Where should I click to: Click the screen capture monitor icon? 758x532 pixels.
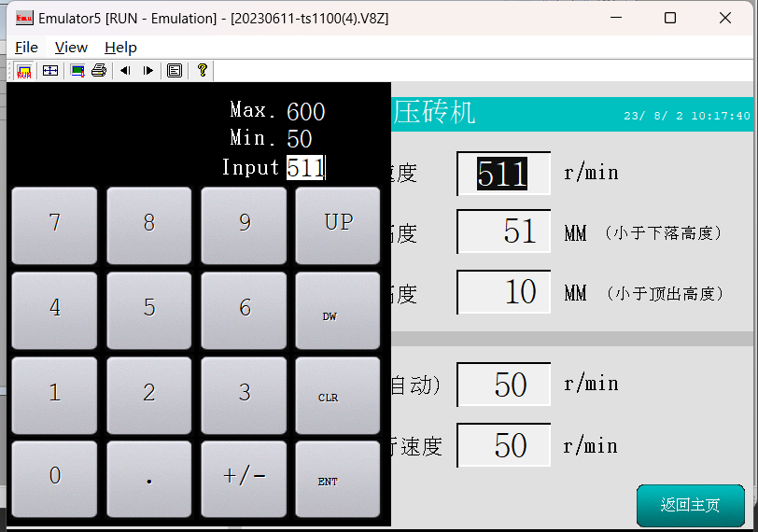click(x=77, y=71)
